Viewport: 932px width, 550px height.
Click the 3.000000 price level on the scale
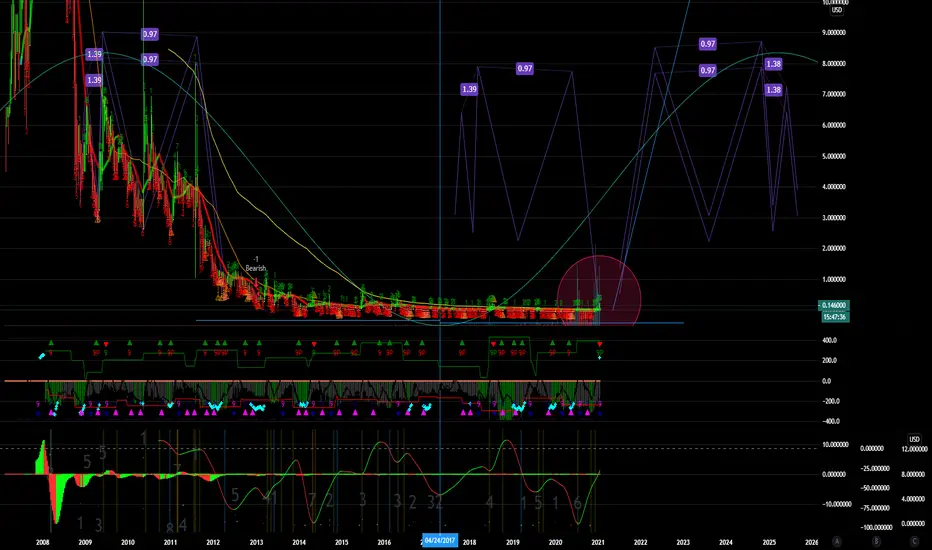(x=834, y=218)
